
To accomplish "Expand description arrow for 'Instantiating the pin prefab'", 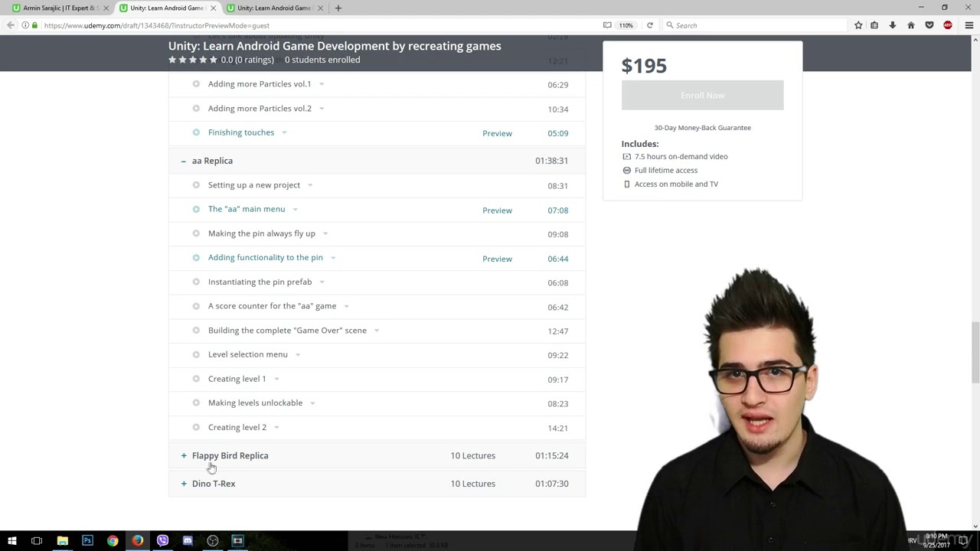I will (322, 282).
